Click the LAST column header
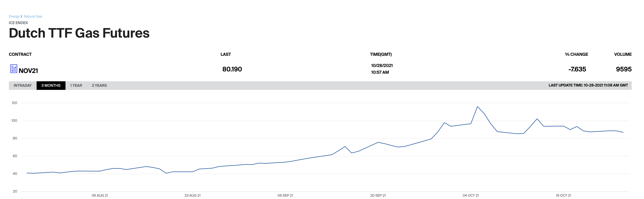This screenshot has width=644, height=199. click(x=226, y=54)
